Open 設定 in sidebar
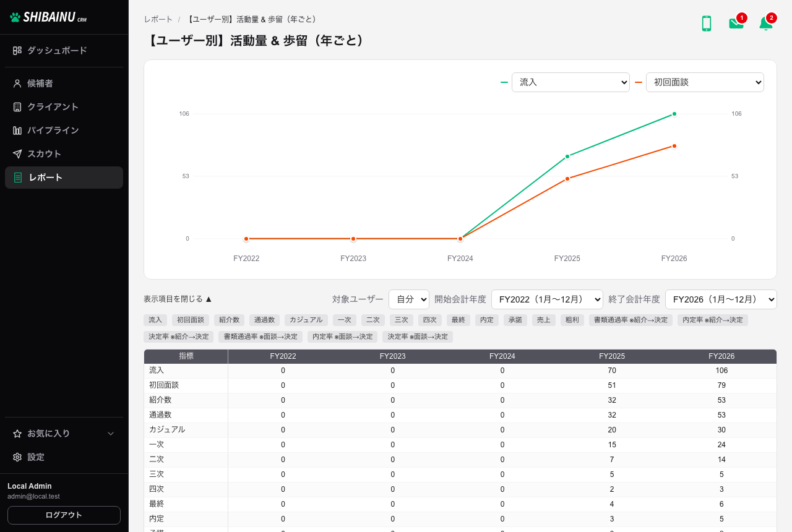792x532 pixels. [x=64, y=457]
